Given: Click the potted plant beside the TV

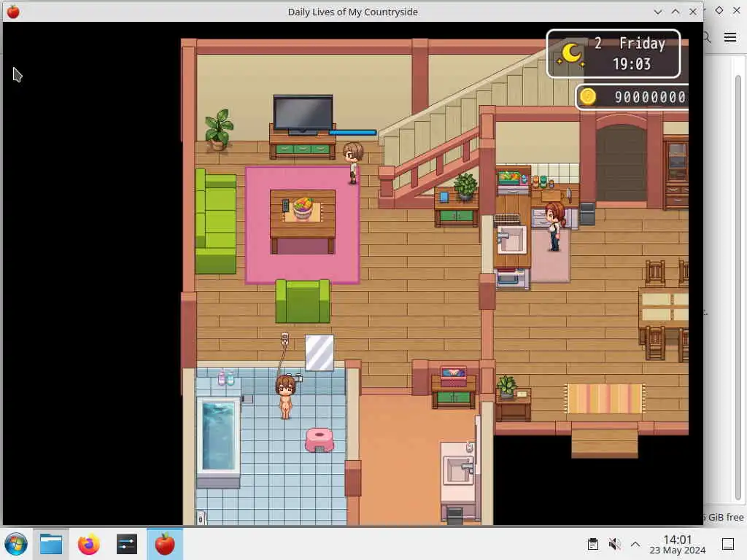Looking at the screenshot, I should pyautogui.click(x=219, y=130).
